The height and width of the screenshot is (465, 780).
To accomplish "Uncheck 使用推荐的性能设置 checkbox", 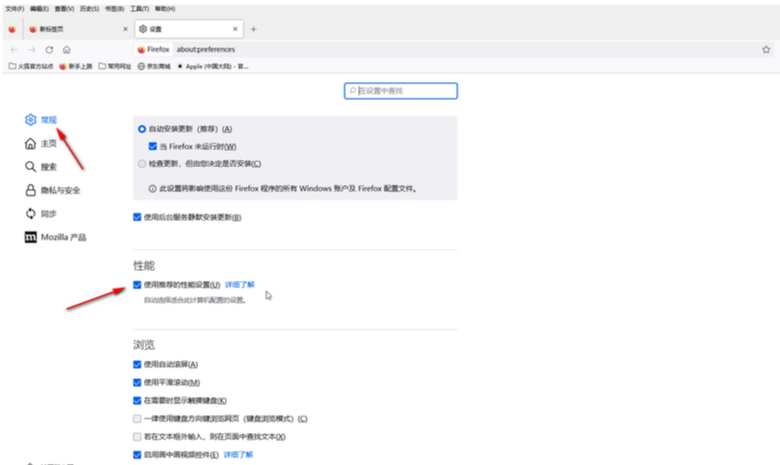I will (x=137, y=285).
